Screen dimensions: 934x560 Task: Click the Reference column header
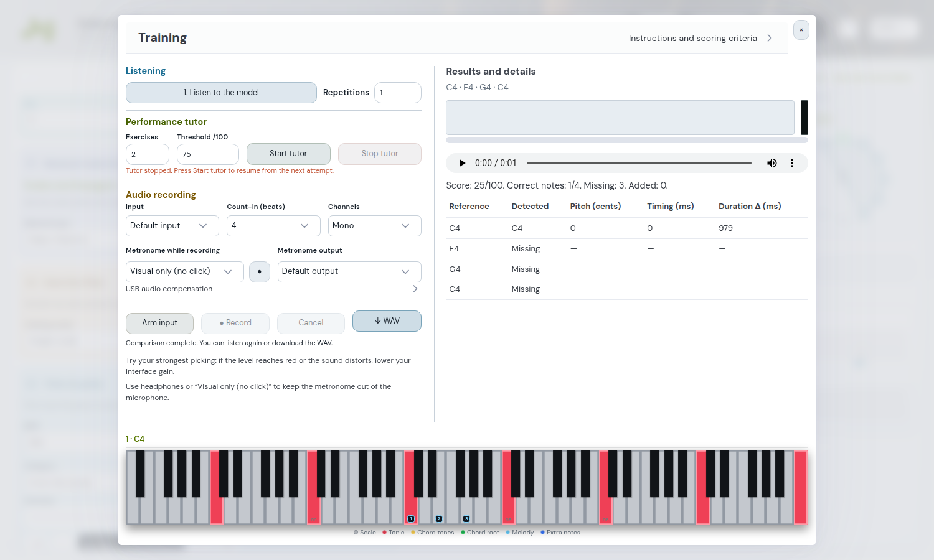pyautogui.click(x=469, y=207)
